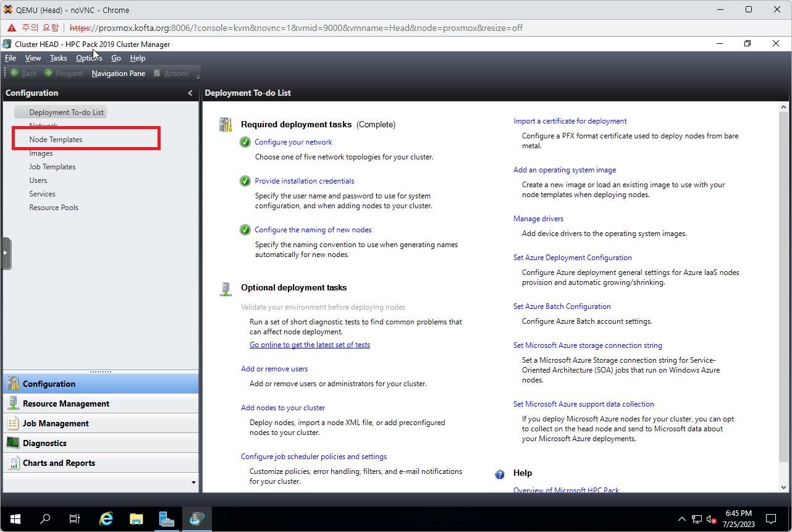Open Internet Explorer from the taskbar
The width and height of the screenshot is (792, 532).
coord(106,519)
